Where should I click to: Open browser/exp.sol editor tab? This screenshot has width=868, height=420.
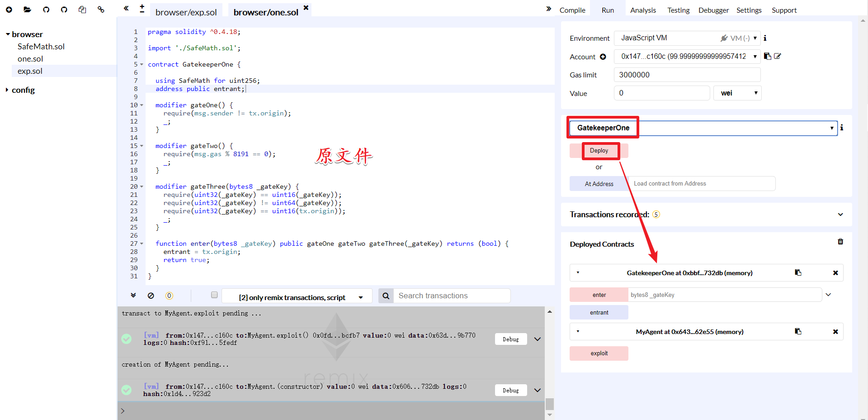tap(186, 12)
